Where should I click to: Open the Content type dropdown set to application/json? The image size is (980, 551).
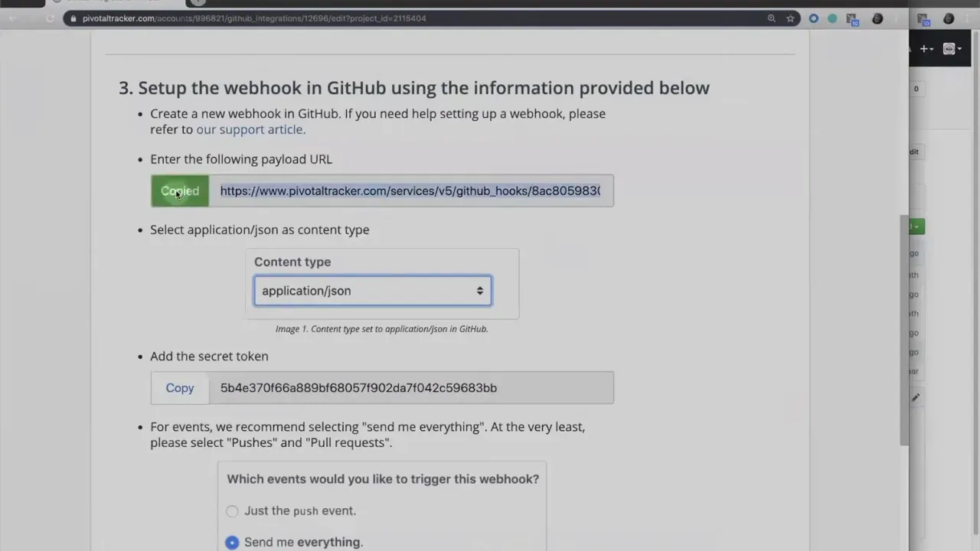click(372, 290)
